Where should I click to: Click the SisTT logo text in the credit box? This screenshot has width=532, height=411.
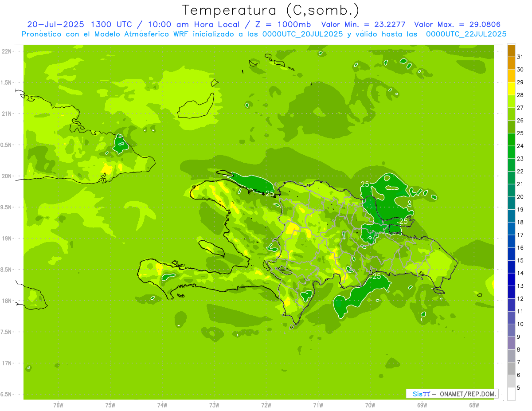pyautogui.click(x=421, y=394)
